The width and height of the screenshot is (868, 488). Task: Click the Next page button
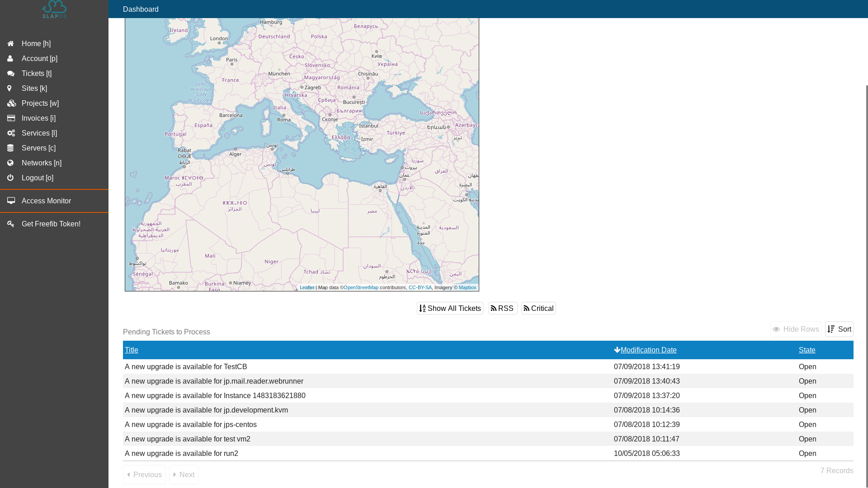coord(184,475)
